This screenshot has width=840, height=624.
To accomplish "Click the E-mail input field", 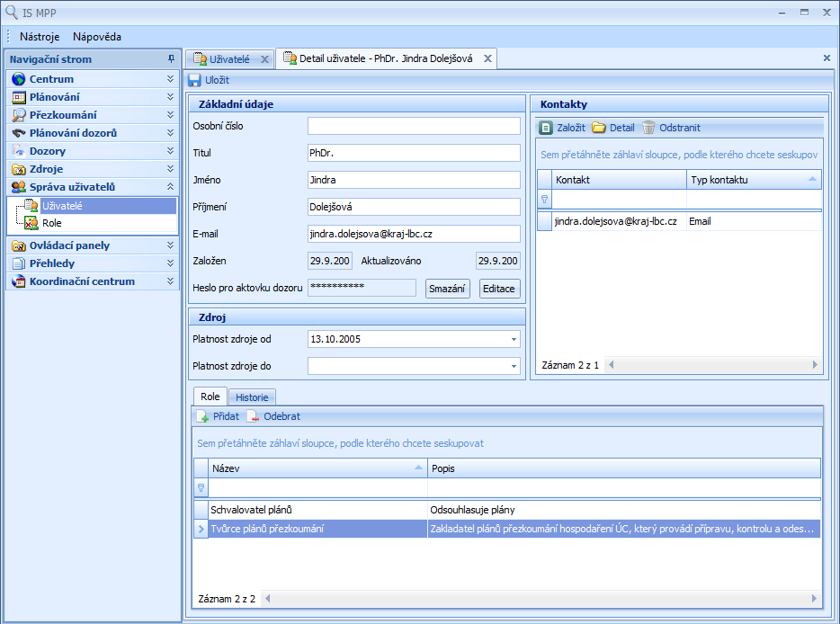I will 414,234.
